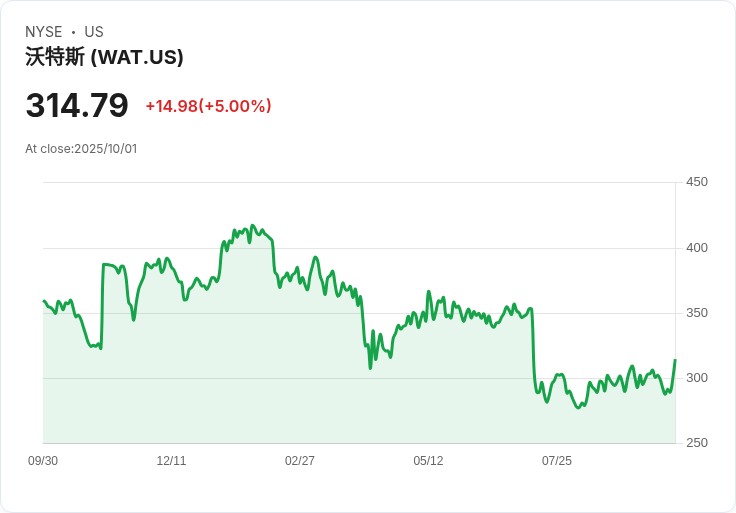This screenshot has height=513, width=736.
Task: Click the 300 y-axis price label
Action: [x=696, y=378]
